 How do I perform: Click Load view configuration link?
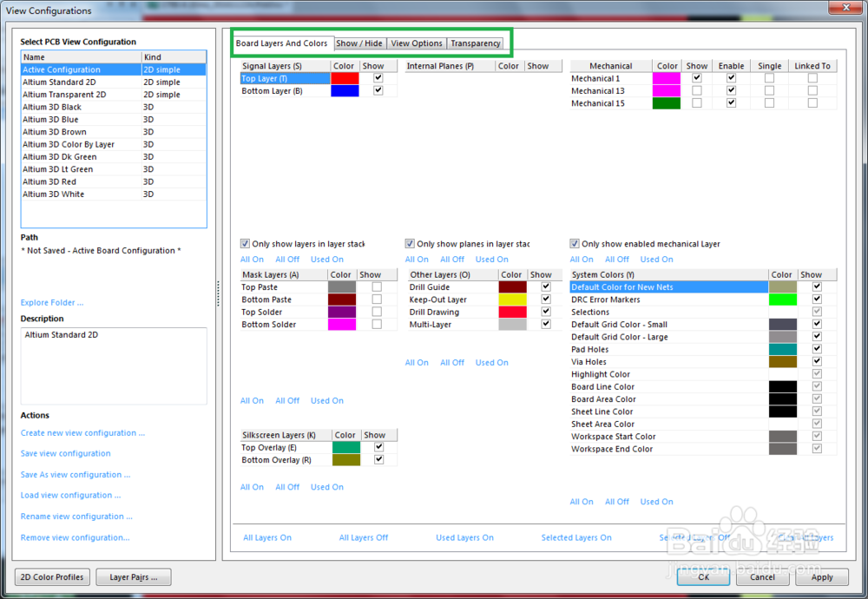tap(70, 495)
